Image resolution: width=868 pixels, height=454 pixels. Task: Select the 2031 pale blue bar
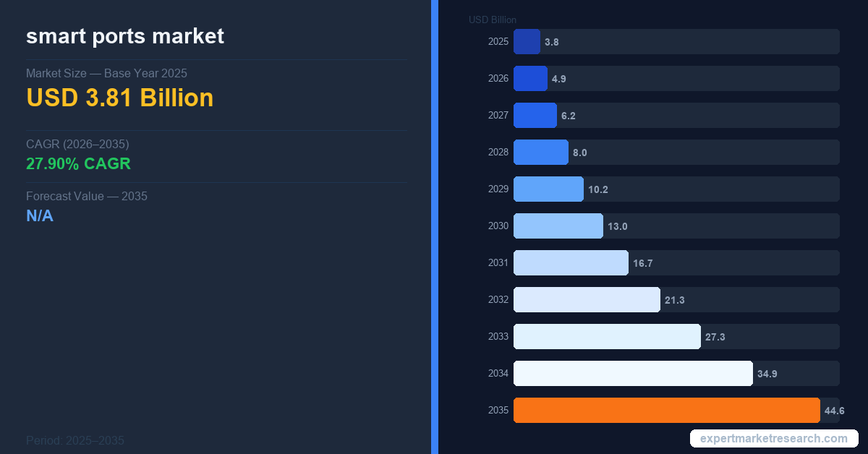coord(571,263)
